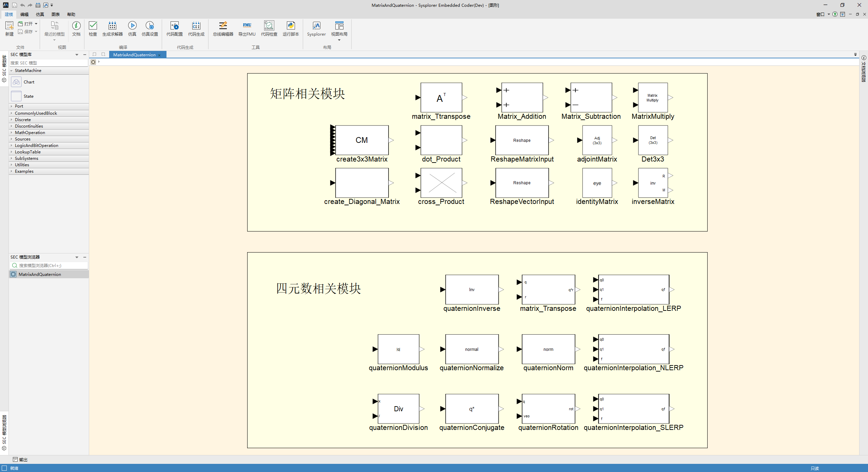
Task: Switch to the 仿真 ribbon tab
Action: pyautogui.click(x=40, y=14)
